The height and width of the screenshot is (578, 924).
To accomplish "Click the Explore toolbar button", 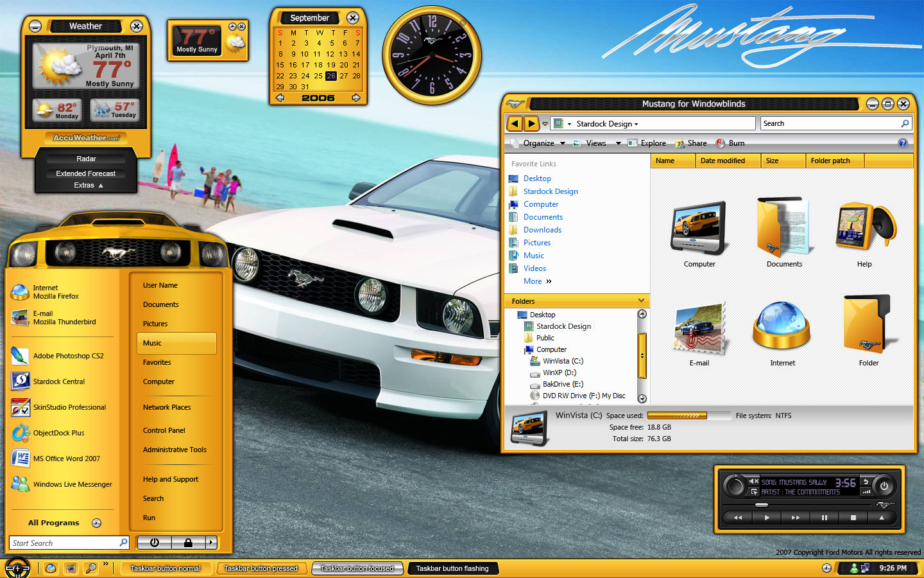I will [x=647, y=143].
